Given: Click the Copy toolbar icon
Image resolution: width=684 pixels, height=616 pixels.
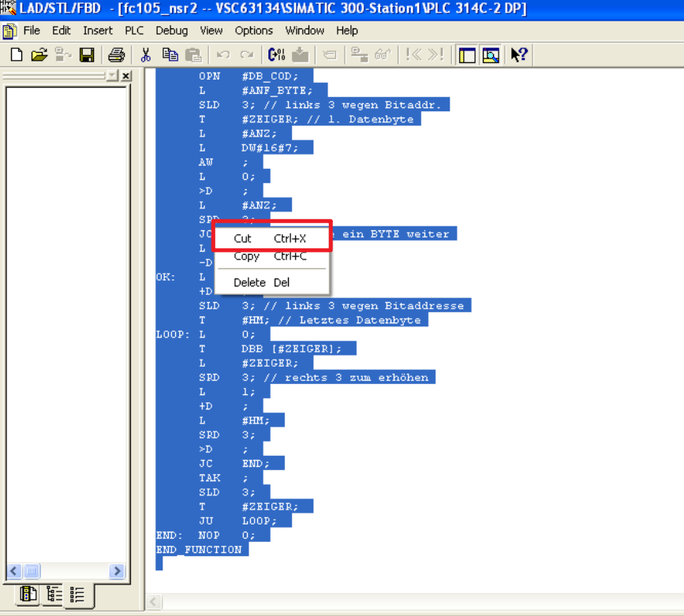Looking at the screenshot, I should tap(170, 54).
